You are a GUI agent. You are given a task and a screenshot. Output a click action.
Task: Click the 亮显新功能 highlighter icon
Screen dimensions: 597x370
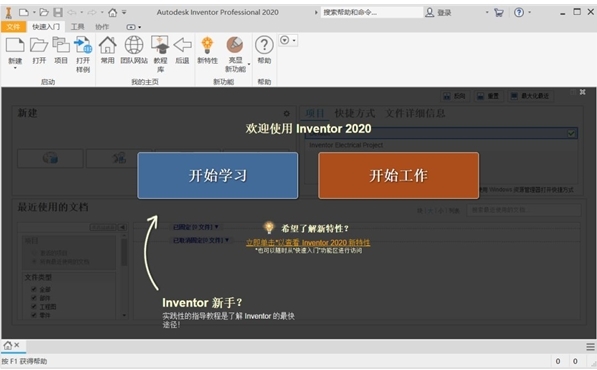(x=235, y=45)
